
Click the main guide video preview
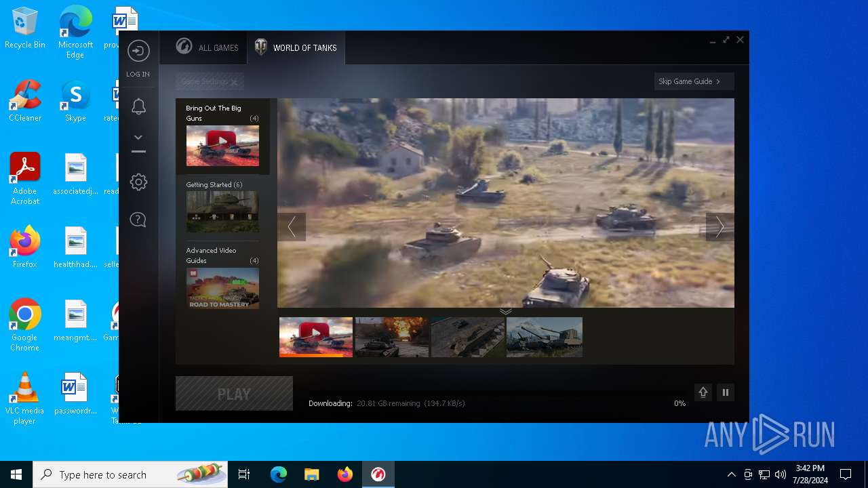[x=506, y=203]
